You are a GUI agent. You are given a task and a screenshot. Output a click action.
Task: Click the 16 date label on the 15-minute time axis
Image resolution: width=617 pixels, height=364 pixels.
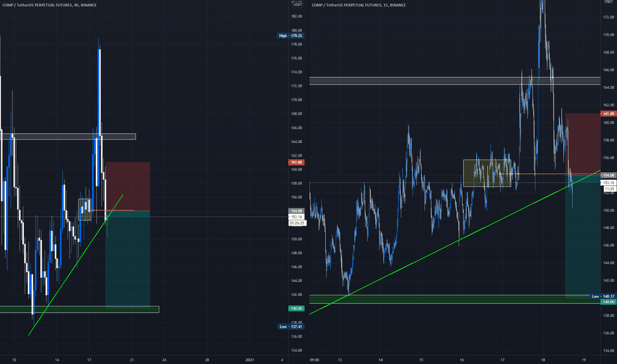[461, 359]
